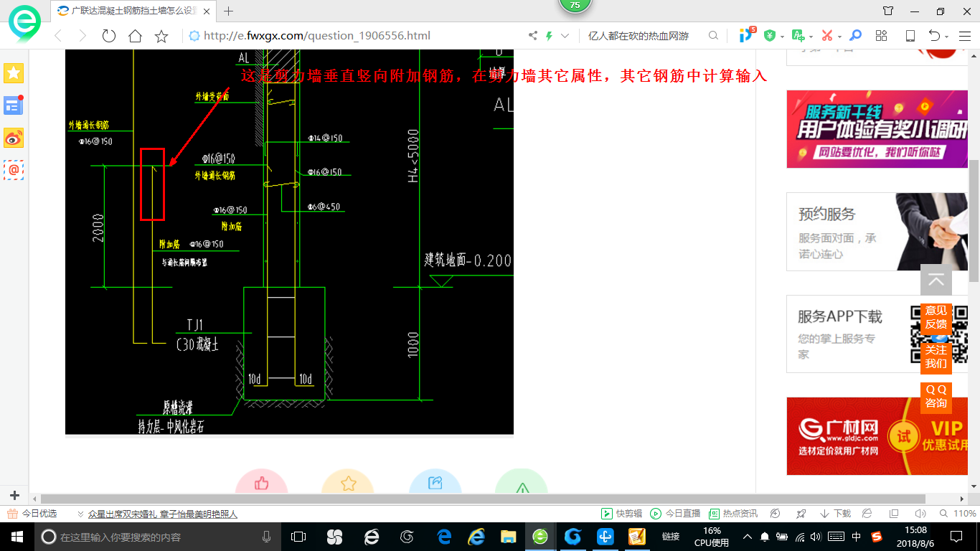980x551 pixels.
Task: Open 下载 downloads in status bar
Action: pos(834,514)
